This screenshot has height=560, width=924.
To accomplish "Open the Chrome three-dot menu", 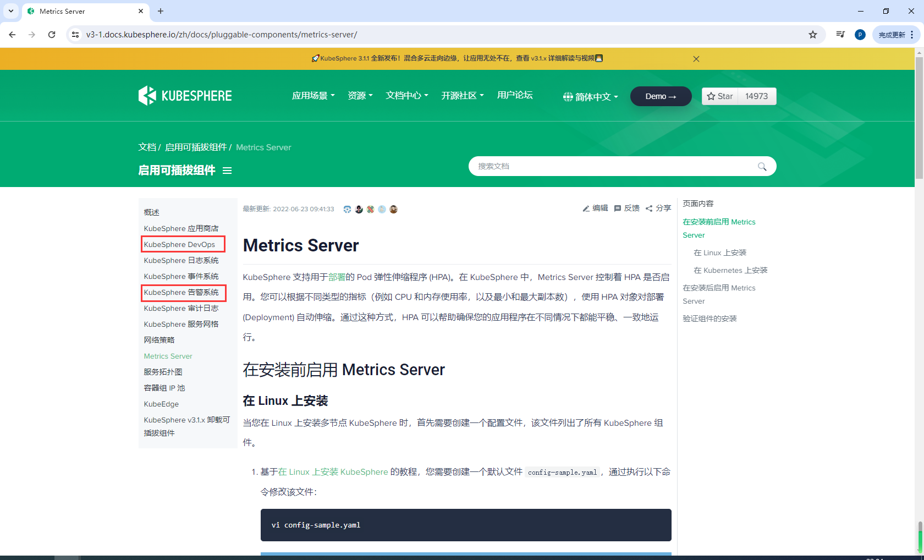I will (x=912, y=35).
